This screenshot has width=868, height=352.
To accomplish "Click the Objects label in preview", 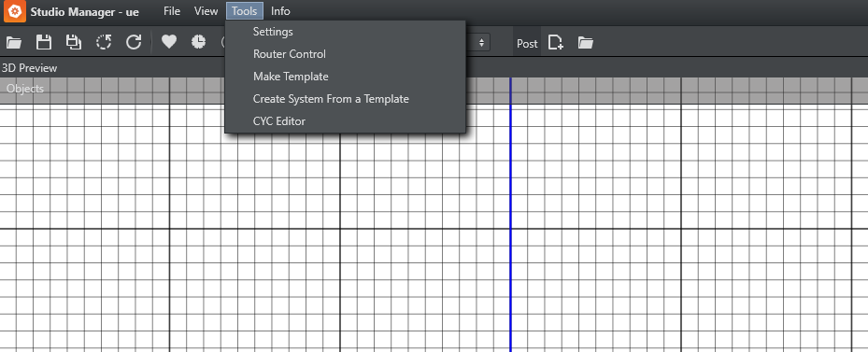I will coord(25,89).
